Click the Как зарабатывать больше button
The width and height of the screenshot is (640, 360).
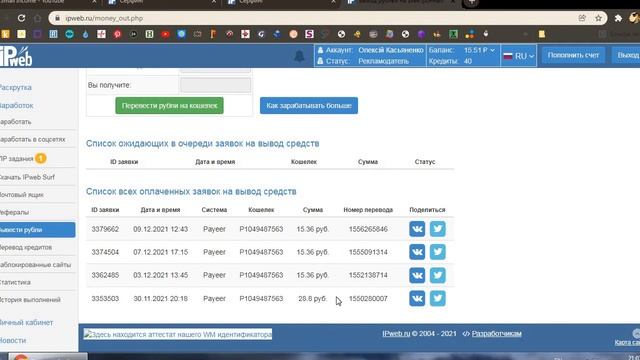coord(309,105)
